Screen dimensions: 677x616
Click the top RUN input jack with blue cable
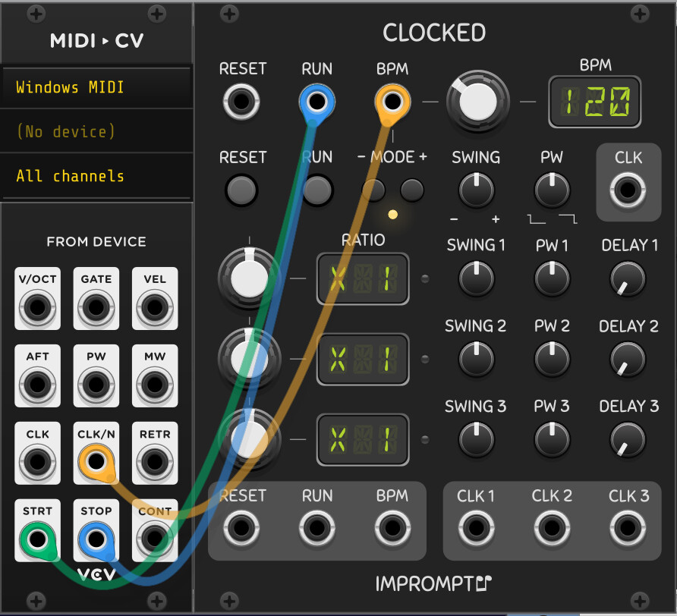(x=317, y=102)
